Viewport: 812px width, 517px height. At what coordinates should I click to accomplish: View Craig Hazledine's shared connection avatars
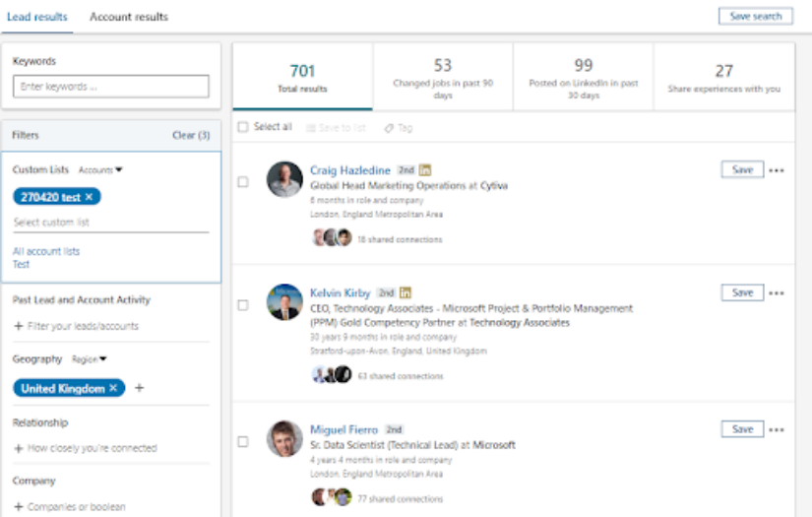[332, 237]
